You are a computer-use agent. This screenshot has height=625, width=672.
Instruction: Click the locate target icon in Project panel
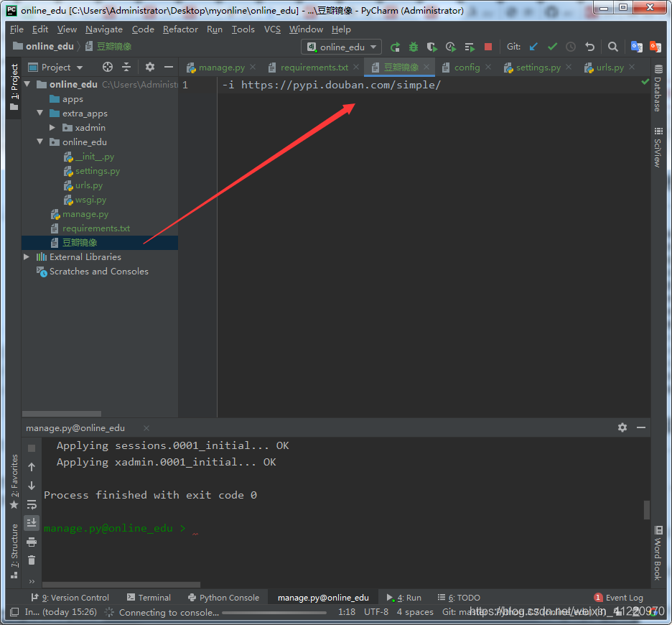coord(108,67)
